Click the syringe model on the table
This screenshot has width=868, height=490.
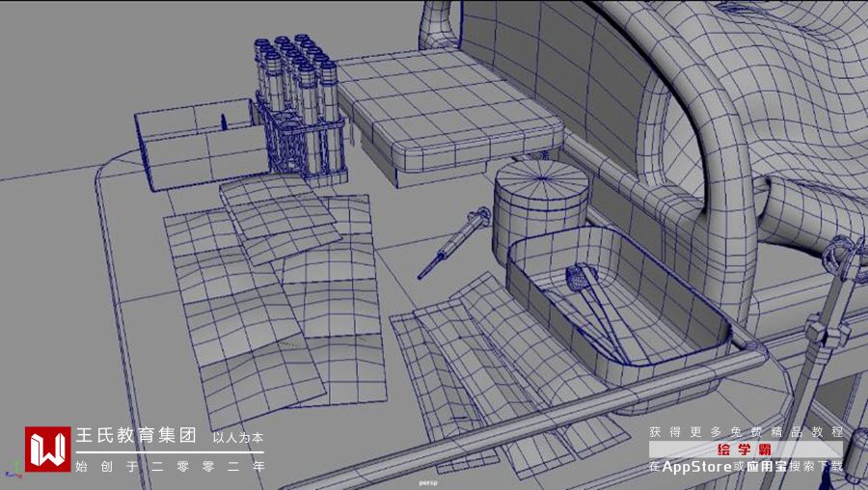(454, 242)
